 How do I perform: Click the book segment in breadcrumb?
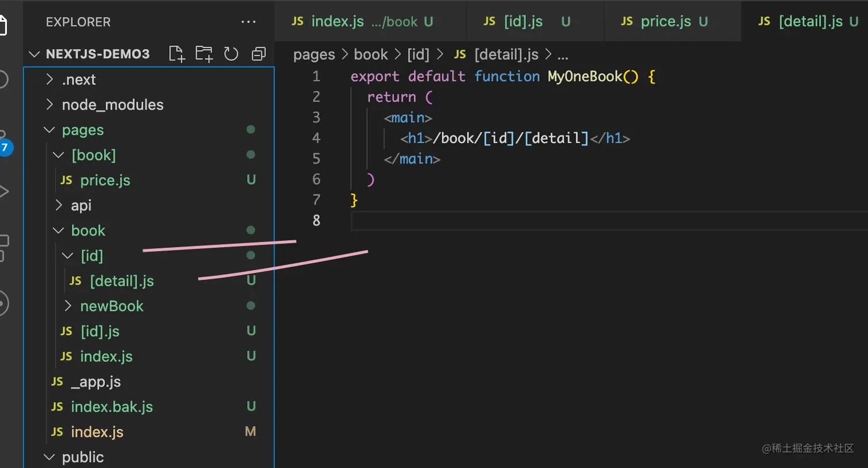[371, 54]
